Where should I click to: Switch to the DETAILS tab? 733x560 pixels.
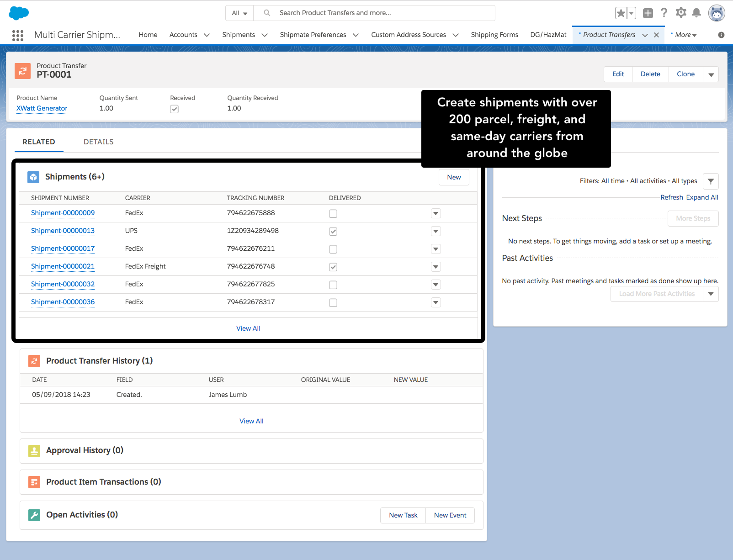coord(98,142)
